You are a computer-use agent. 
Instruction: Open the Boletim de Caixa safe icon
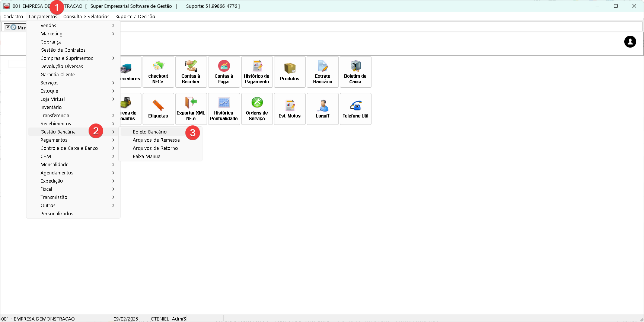pos(356,72)
